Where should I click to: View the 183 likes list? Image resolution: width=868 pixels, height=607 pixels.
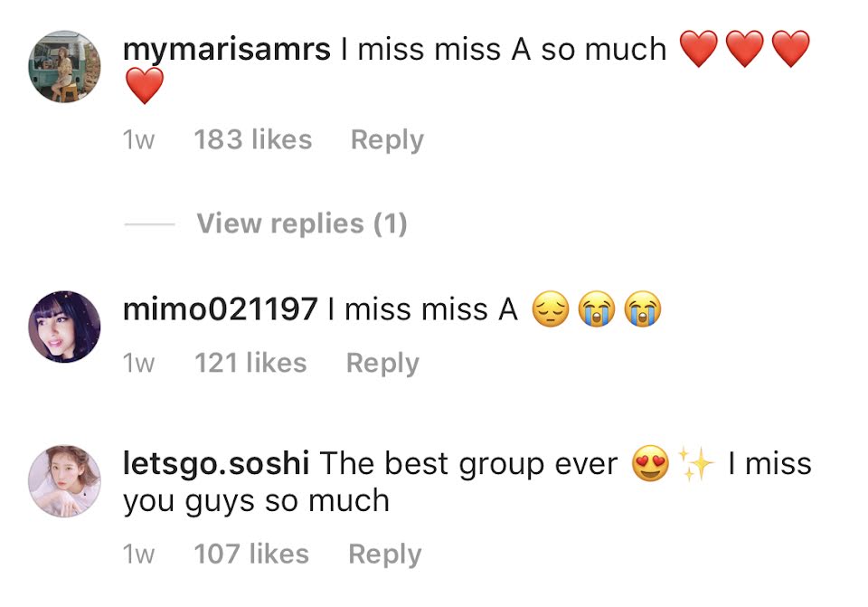pos(253,139)
